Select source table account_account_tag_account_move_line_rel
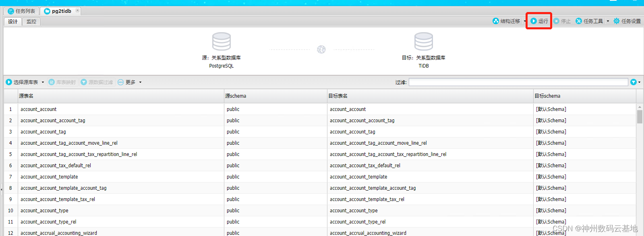 [69, 143]
